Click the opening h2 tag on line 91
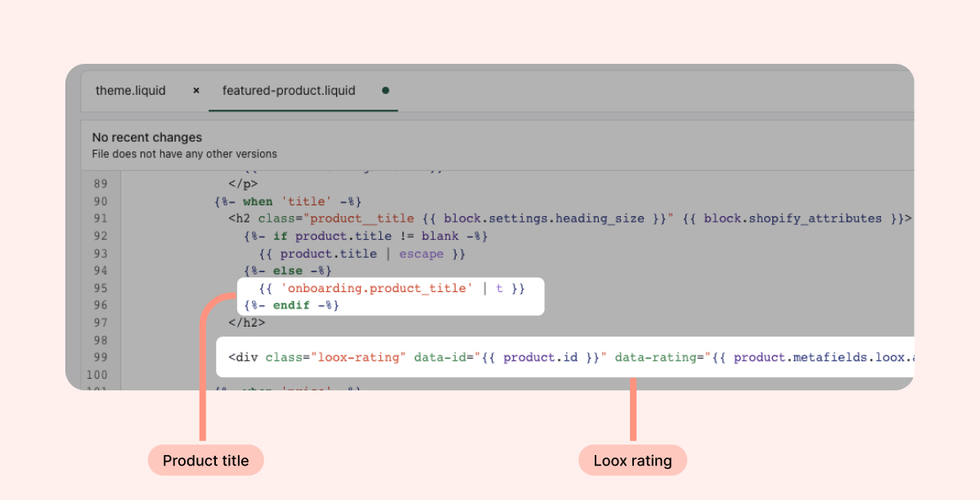The width and height of the screenshot is (980, 500). coord(241,218)
